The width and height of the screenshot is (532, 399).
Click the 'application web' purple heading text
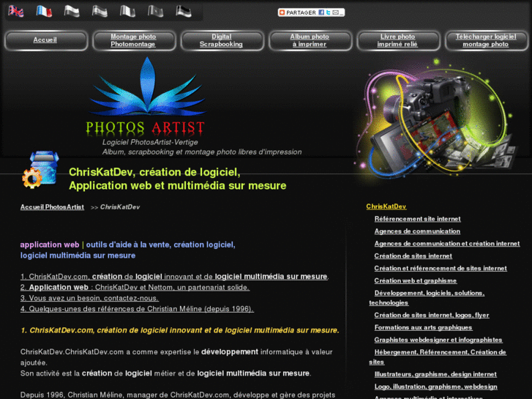point(50,245)
